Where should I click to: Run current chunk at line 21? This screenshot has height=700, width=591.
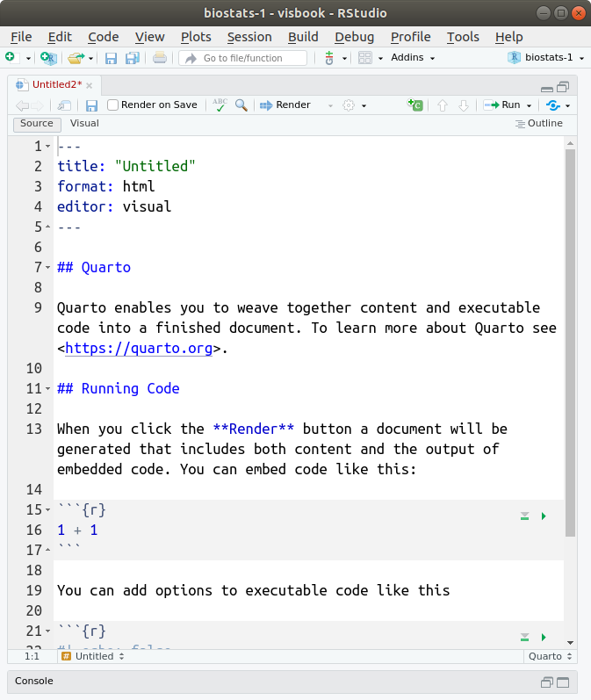click(544, 638)
